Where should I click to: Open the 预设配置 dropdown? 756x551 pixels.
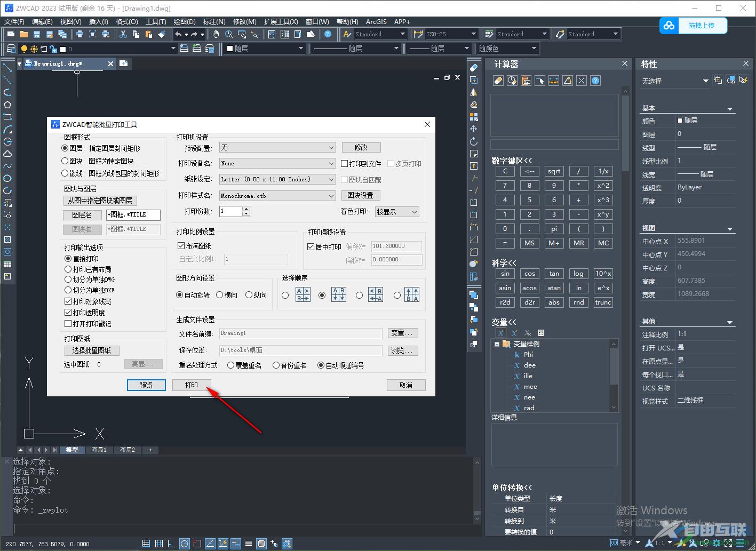pyautogui.click(x=277, y=147)
